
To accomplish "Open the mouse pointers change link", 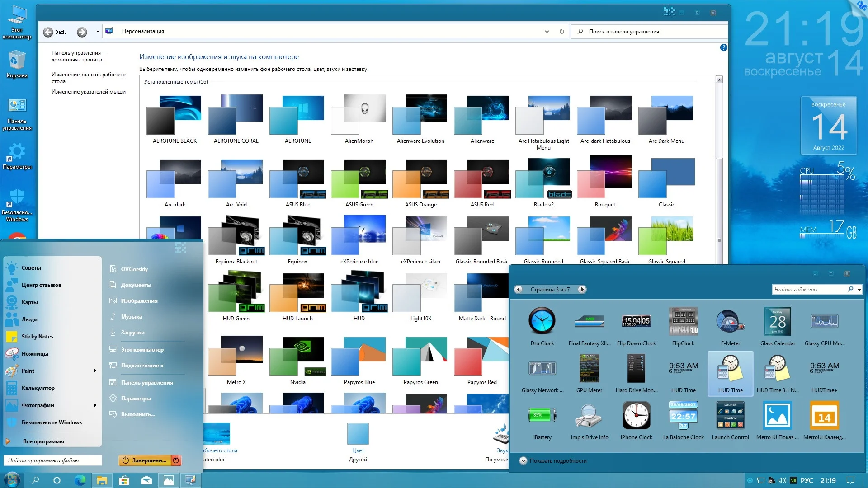I will point(88,92).
